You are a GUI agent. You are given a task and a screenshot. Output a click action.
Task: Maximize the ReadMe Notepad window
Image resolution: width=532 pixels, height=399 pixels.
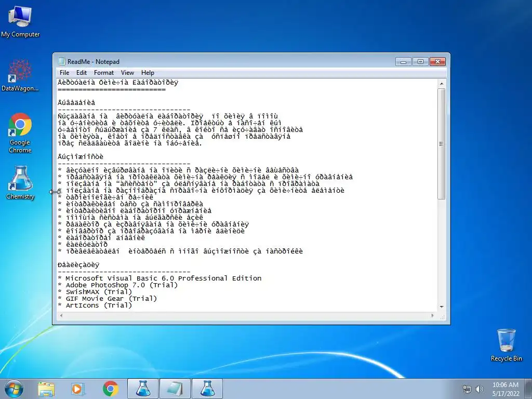pyautogui.click(x=420, y=61)
